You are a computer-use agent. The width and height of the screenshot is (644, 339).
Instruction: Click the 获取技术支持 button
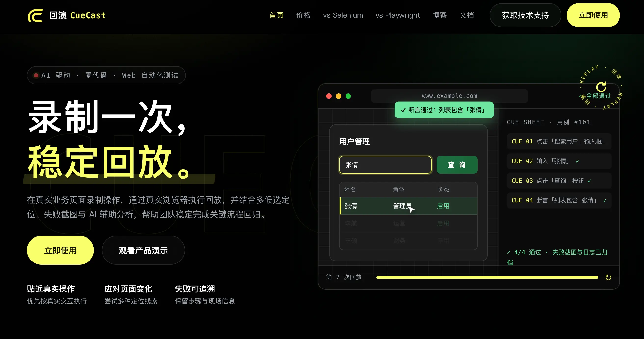pyautogui.click(x=525, y=15)
